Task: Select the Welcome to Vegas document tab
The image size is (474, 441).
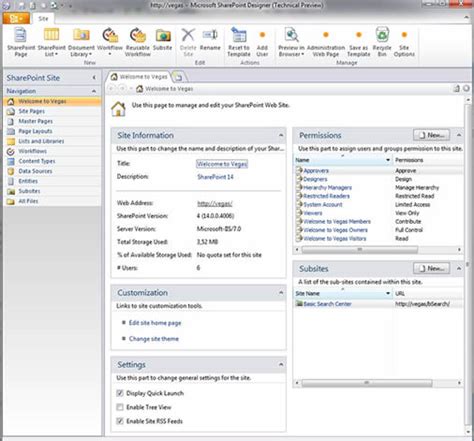Action: (x=140, y=77)
